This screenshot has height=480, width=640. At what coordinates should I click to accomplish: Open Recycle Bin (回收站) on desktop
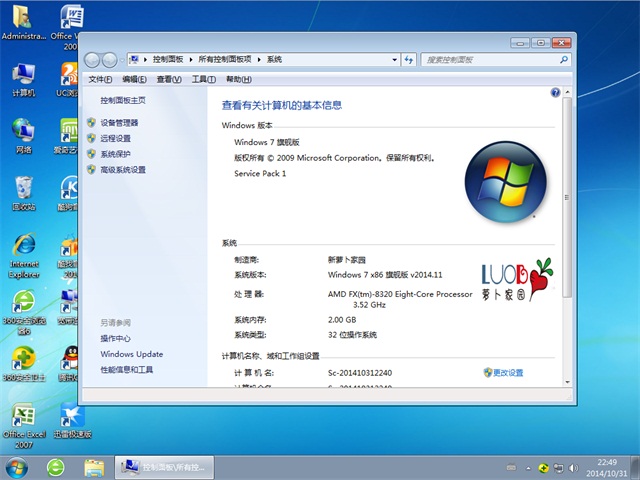tap(23, 188)
